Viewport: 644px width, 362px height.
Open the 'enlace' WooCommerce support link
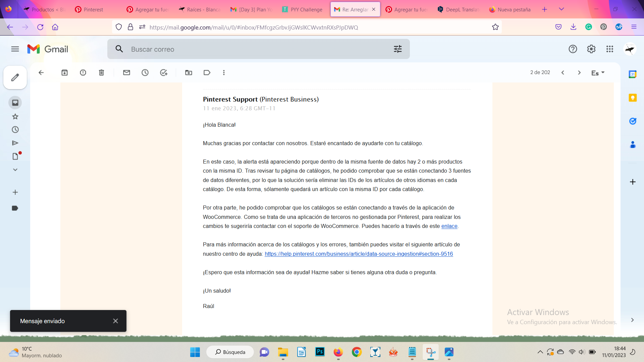[449, 226]
